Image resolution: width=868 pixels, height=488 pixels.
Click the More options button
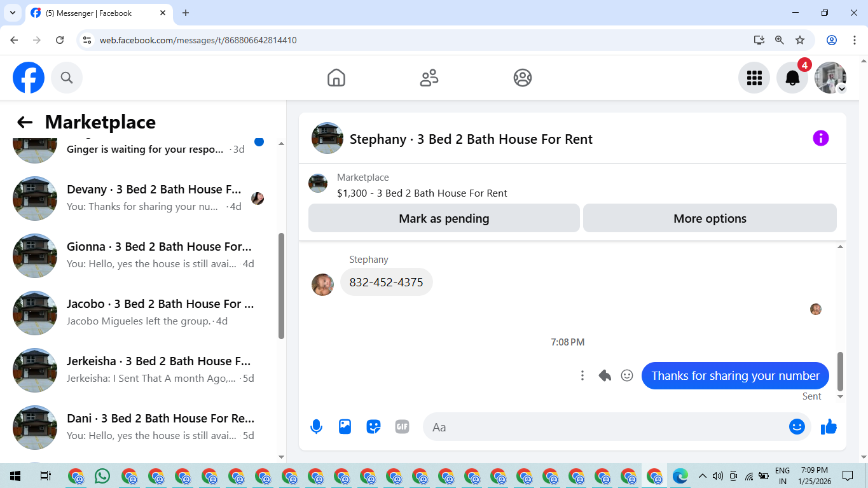pyautogui.click(x=710, y=218)
